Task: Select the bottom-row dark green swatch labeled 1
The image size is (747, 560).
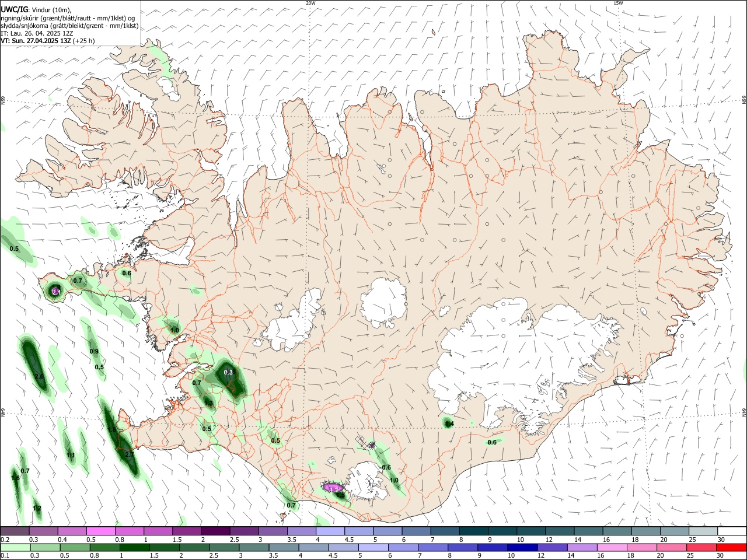Action: pyautogui.click(x=134, y=547)
